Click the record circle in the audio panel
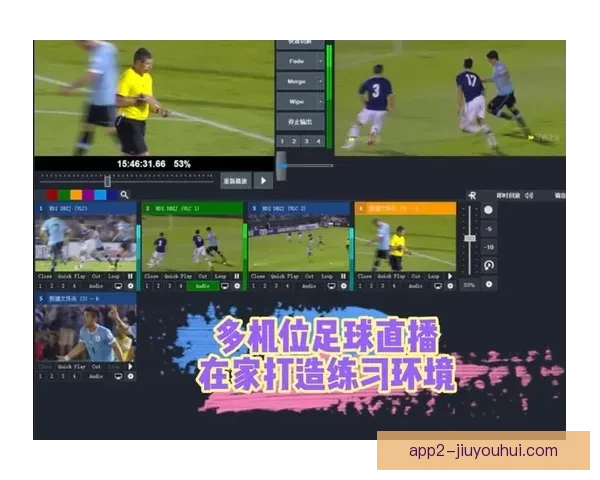Viewport: 600px width, 480px height. tap(489, 210)
